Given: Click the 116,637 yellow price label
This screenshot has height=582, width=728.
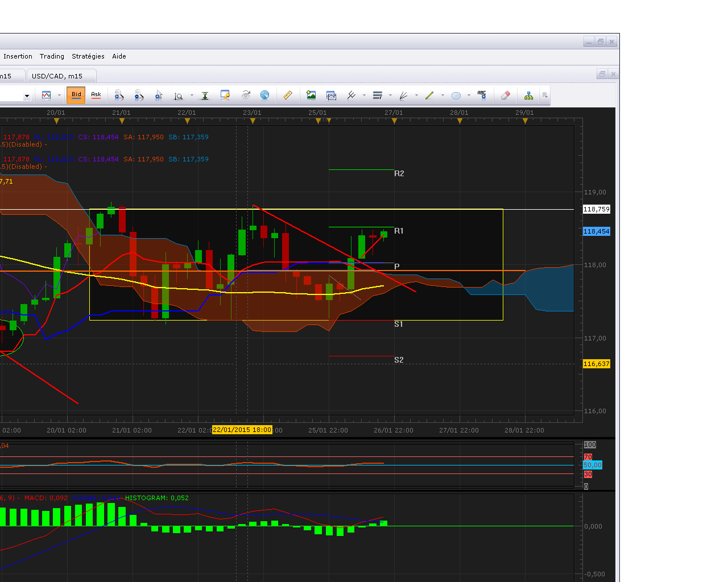Looking at the screenshot, I should coord(596,364).
